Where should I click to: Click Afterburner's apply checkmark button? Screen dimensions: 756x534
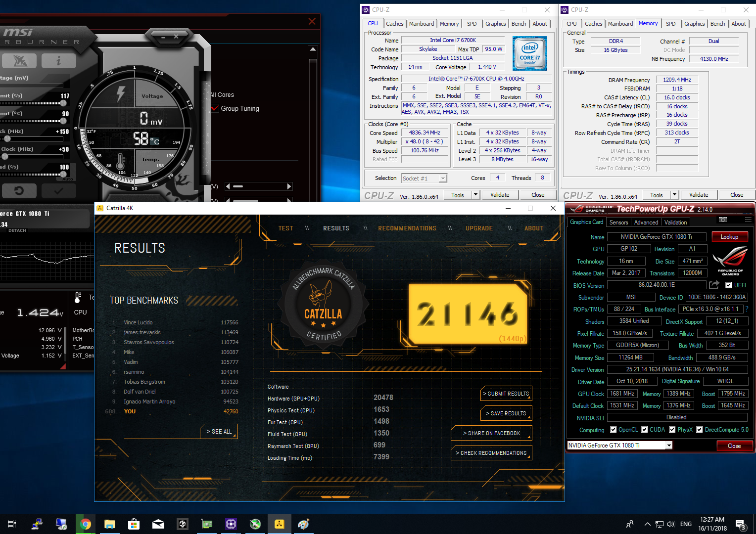point(58,190)
